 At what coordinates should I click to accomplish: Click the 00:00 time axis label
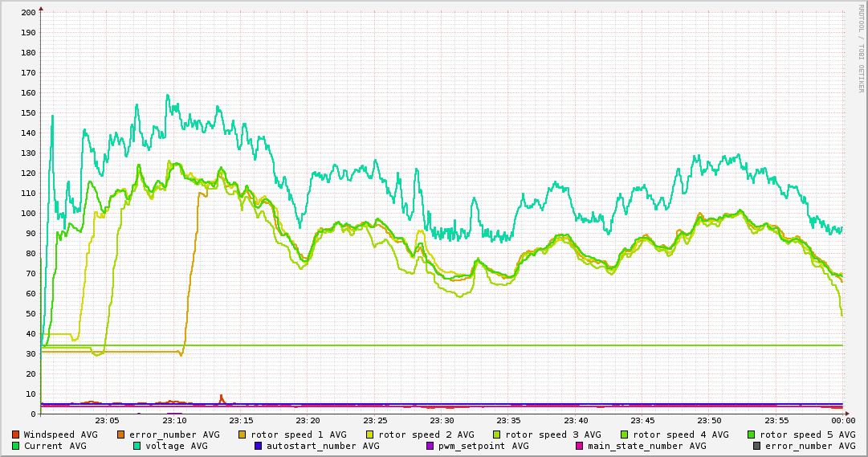pyautogui.click(x=843, y=421)
